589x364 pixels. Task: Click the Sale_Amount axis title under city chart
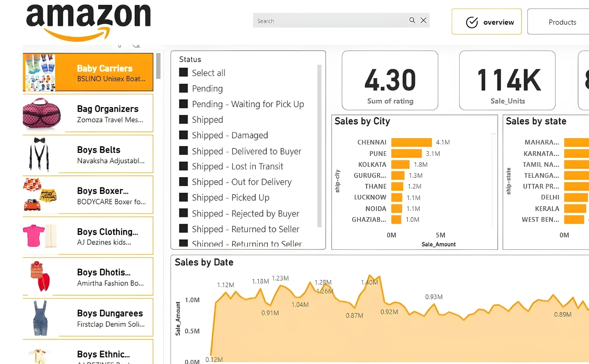tap(439, 244)
